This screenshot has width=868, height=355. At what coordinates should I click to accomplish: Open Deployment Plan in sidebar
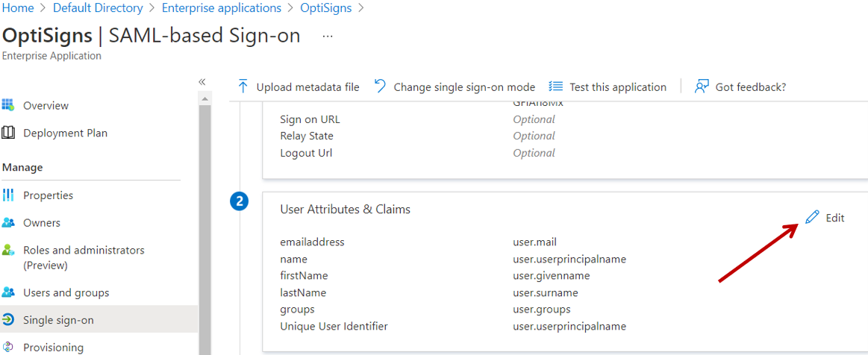click(66, 133)
